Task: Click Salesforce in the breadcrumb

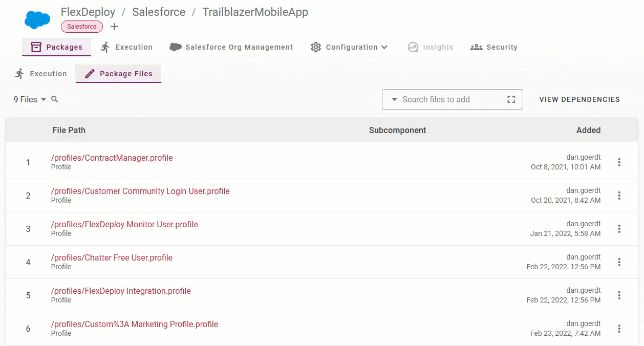Action: 159,12
